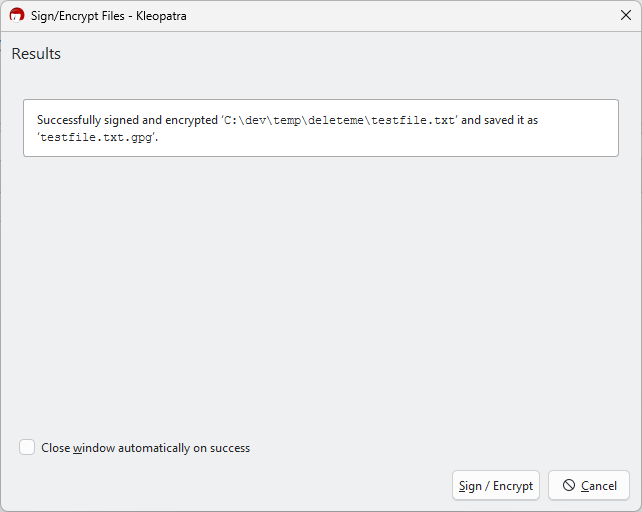
Task: Click the source path C:\dev\temp\deleteme\testfile.txt
Action: (340, 120)
